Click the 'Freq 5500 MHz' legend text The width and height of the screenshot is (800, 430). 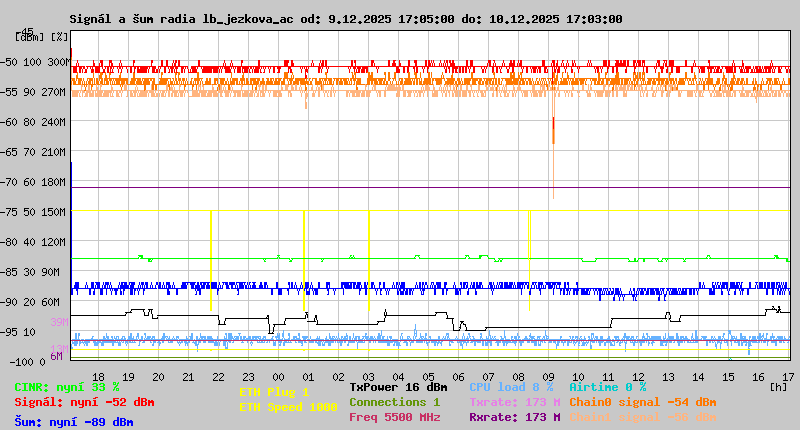pos(394,417)
